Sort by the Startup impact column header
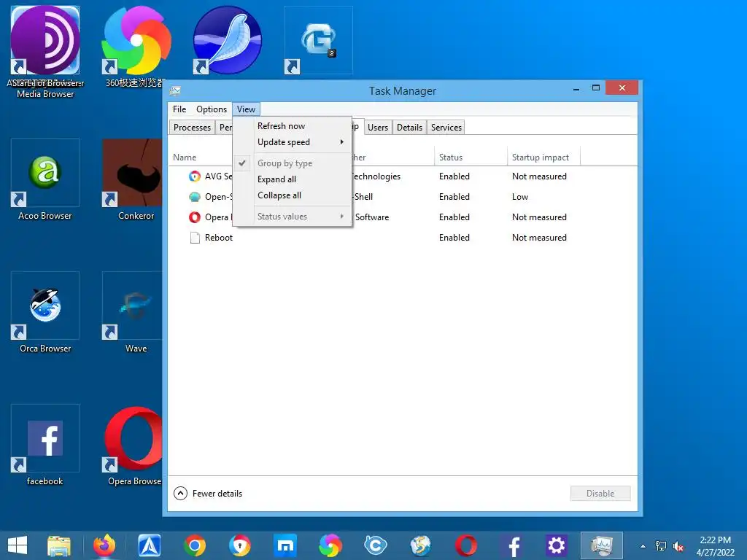Screen dimensions: 747x560 (544, 157)
